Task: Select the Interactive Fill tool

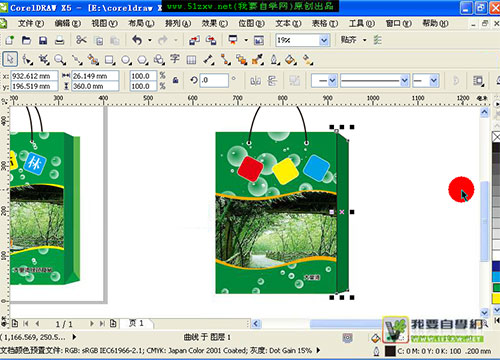Action: pos(307,60)
